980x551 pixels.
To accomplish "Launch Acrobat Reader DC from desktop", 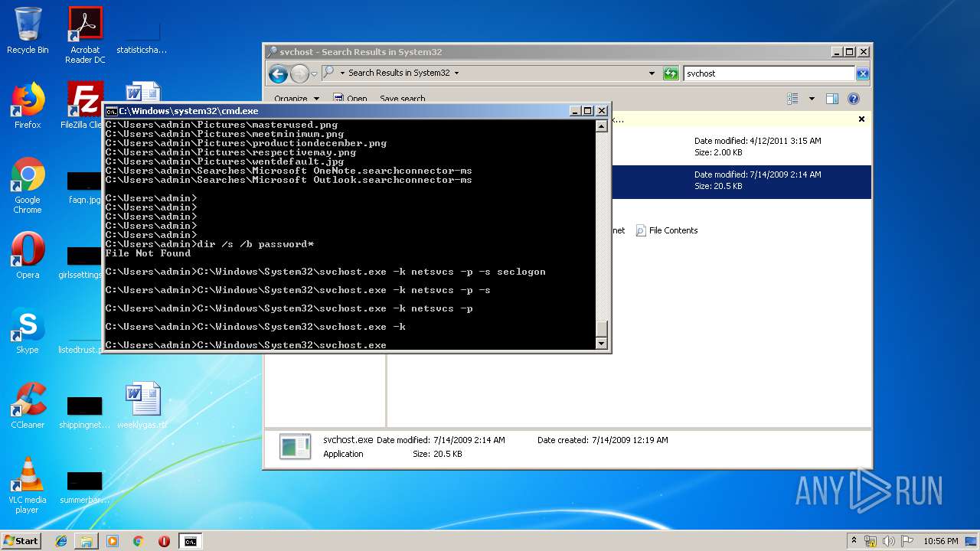I will pyautogui.click(x=85, y=34).
